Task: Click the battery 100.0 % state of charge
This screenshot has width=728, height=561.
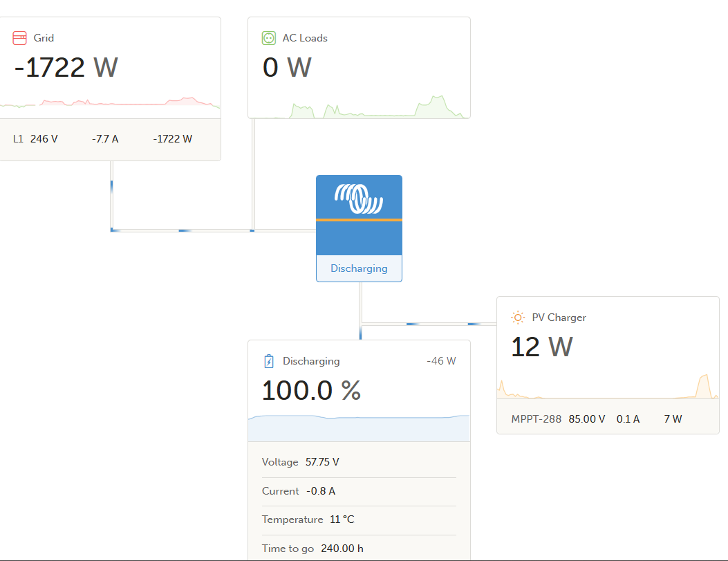Action: click(x=312, y=390)
